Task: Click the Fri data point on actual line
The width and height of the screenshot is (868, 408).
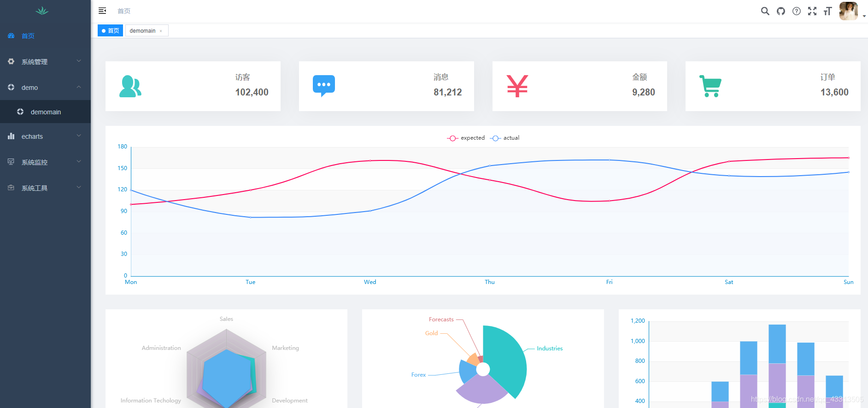Action: click(609, 160)
